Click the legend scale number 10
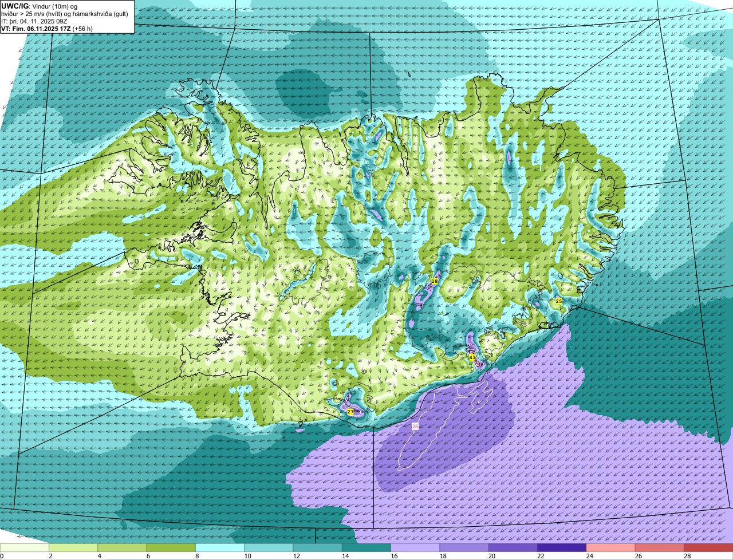Image resolution: width=733 pixels, height=560 pixels. pos(247,556)
